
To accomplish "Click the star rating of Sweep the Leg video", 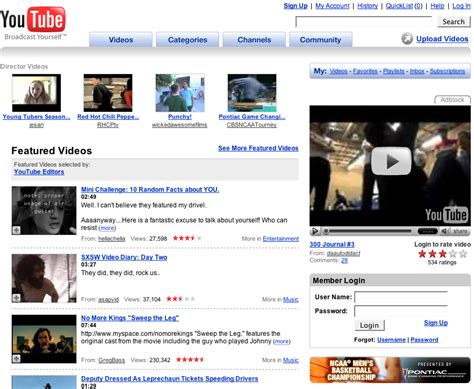I will tap(190, 359).
